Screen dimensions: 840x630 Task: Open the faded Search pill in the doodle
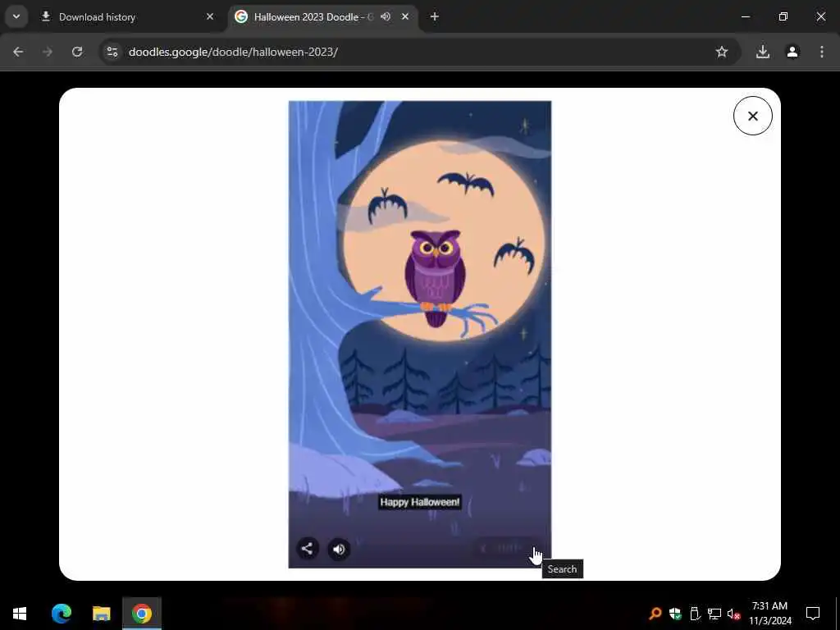(507, 548)
